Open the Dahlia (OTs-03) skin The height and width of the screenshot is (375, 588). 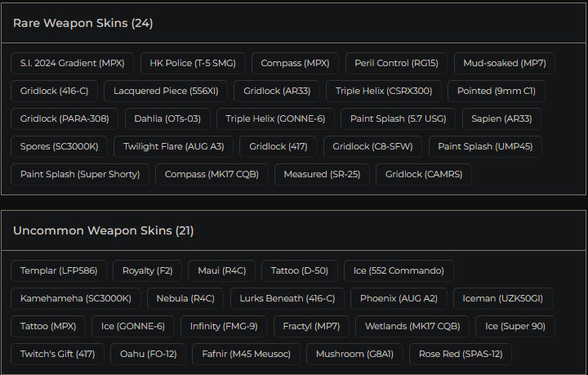167,118
